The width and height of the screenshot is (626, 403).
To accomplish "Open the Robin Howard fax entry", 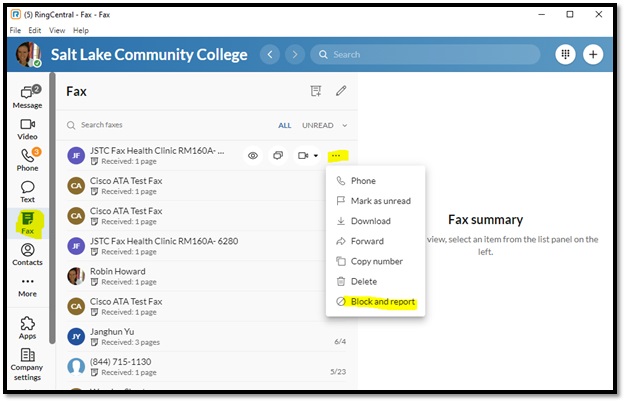I will [207, 276].
